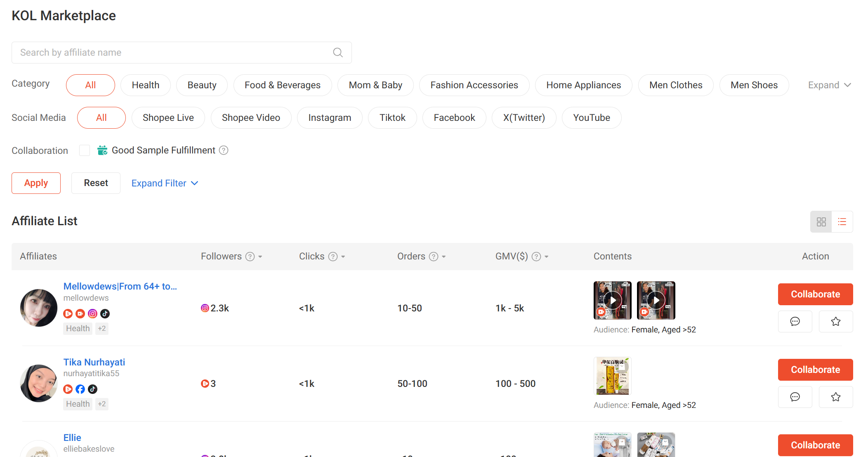Focus the affiliate name search field
This screenshot has width=868, height=457.
182,52
